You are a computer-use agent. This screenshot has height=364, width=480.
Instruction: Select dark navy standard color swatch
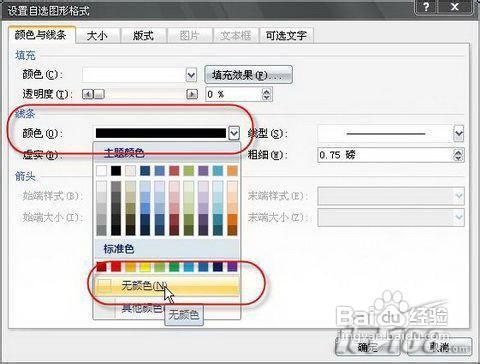pos(218,267)
